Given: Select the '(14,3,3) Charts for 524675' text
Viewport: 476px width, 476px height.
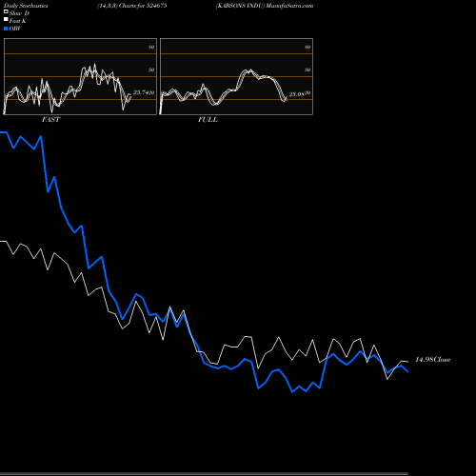Looking at the screenshot, I should [x=131, y=6].
